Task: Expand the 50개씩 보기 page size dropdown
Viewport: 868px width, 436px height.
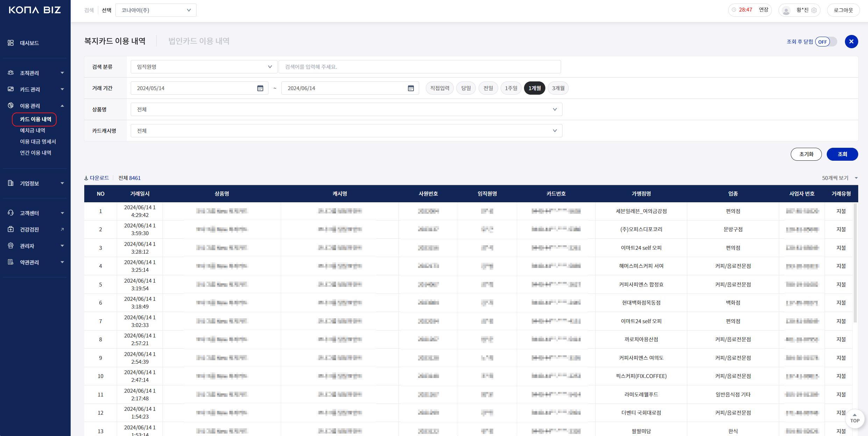Action: (840, 178)
